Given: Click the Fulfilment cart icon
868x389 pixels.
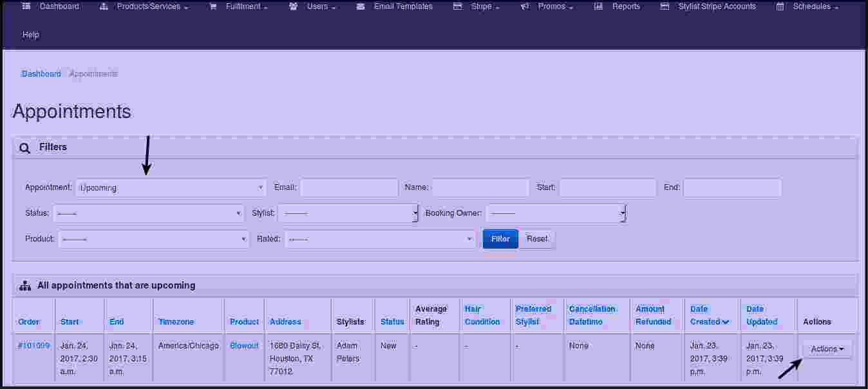Looking at the screenshot, I should (x=213, y=6).
